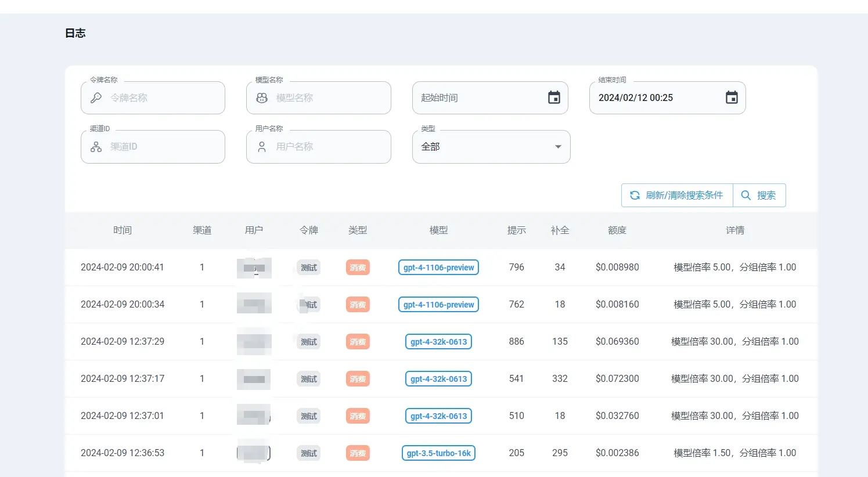Screen dimensions: 868x477
Task: Click the magnifier icon in the search button
Action: [746, 195]
